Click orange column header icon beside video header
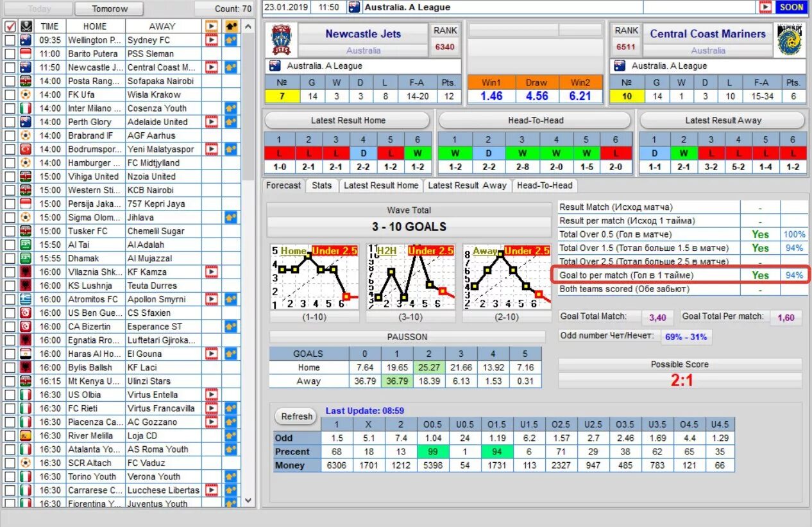Image resolution: width=812 pixels, height=527 pixels. 231,26
